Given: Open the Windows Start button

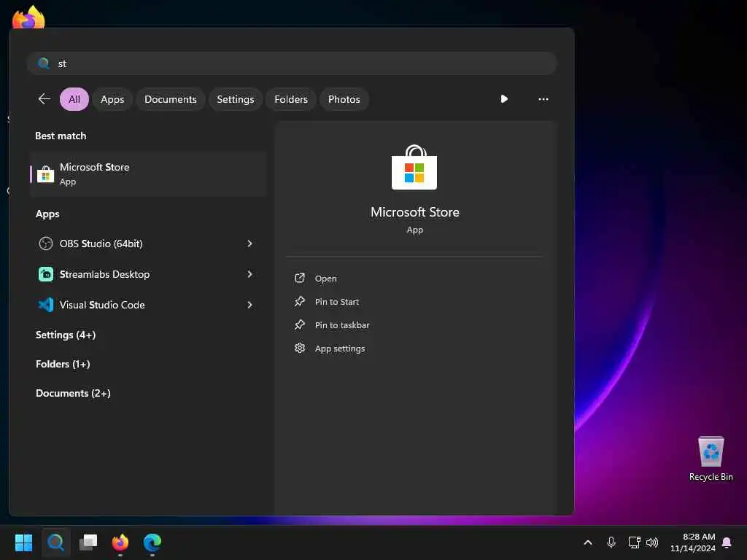Looking at the screenshot, I should 24,542.
